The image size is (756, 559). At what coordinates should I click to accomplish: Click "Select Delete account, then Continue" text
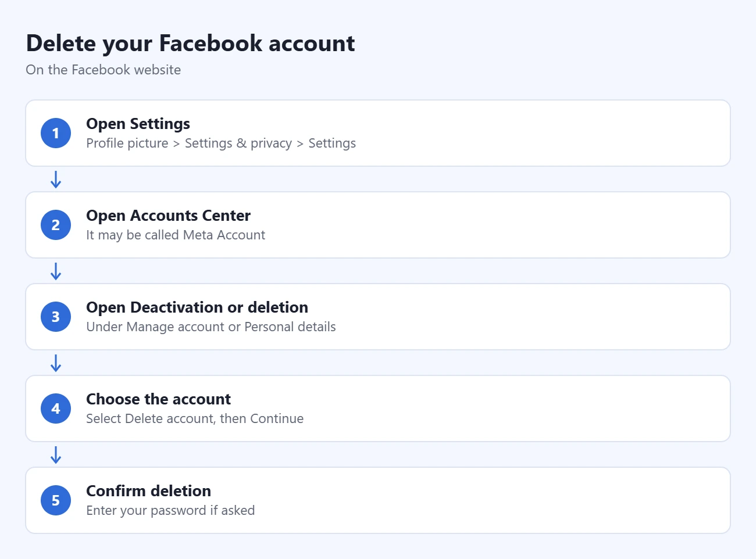pos(195,418)
